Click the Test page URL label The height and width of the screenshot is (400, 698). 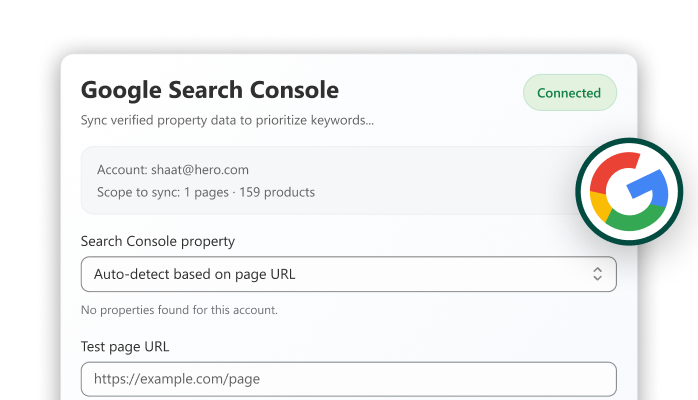(x=125, y=347)
